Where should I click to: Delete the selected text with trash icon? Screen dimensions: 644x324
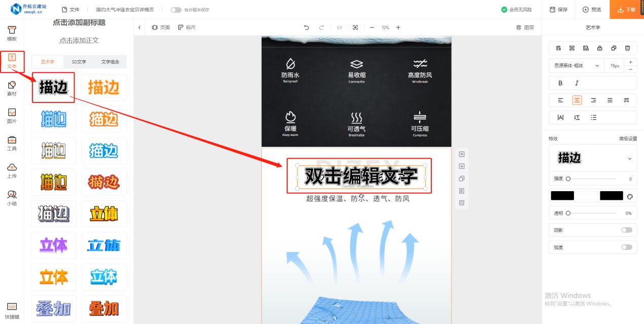(461, 203)
